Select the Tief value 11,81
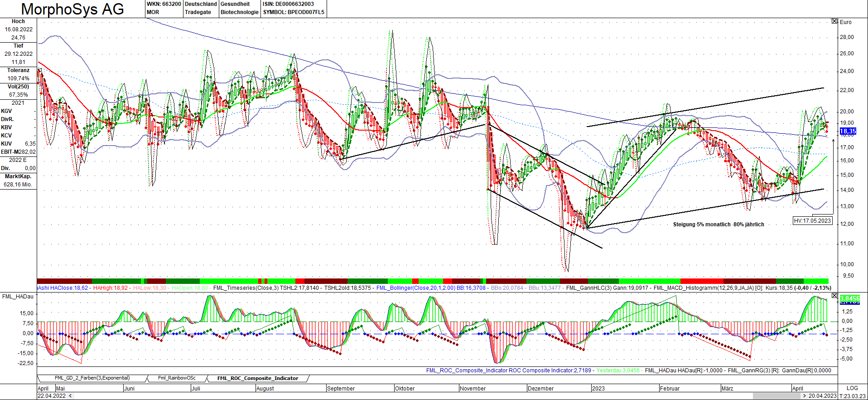 [x=19, y=62]
